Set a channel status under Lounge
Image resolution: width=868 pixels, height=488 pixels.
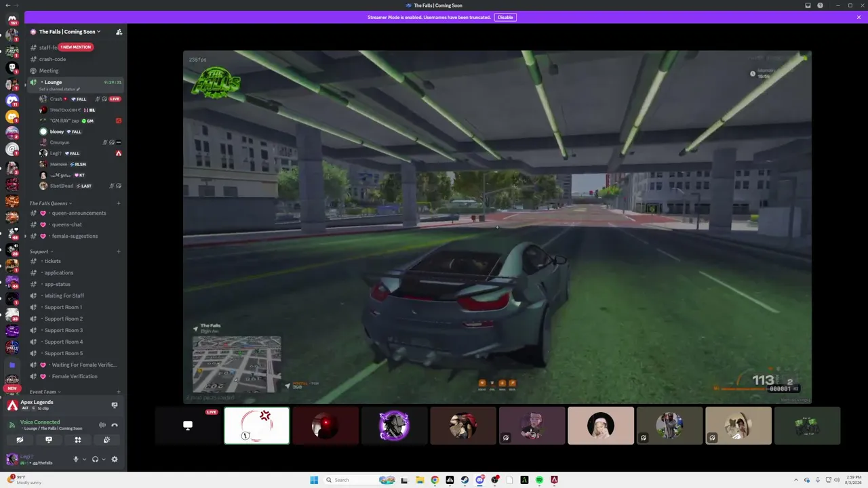pos(59,89)
